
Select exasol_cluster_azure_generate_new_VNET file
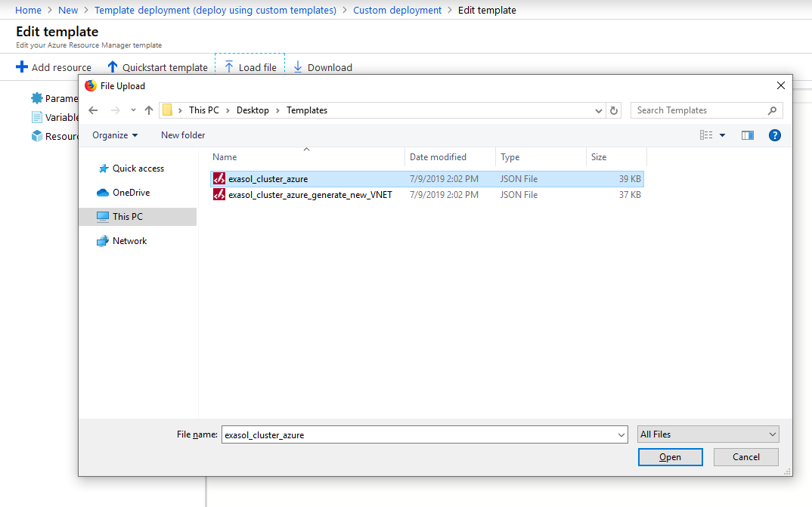point(310,195)
